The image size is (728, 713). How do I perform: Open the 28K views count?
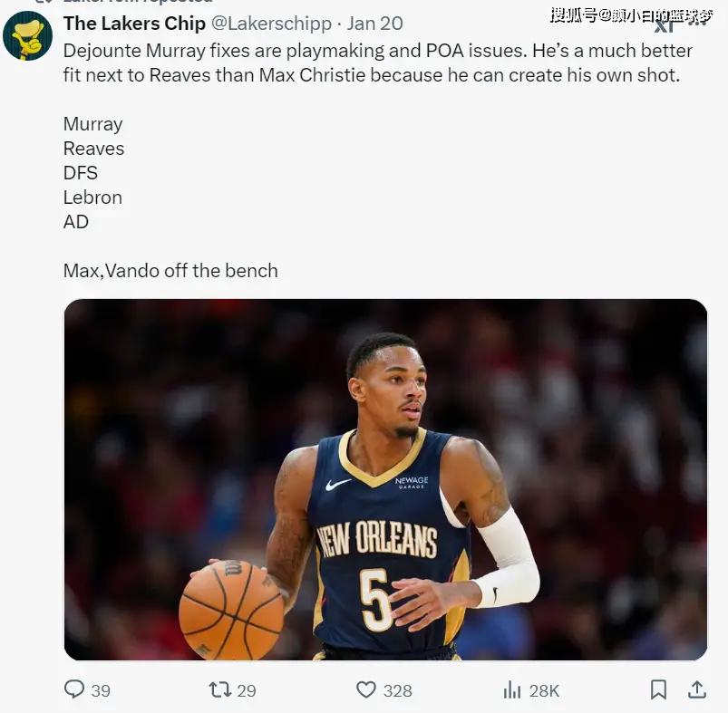pyautogui.click(x=544, y=690)
